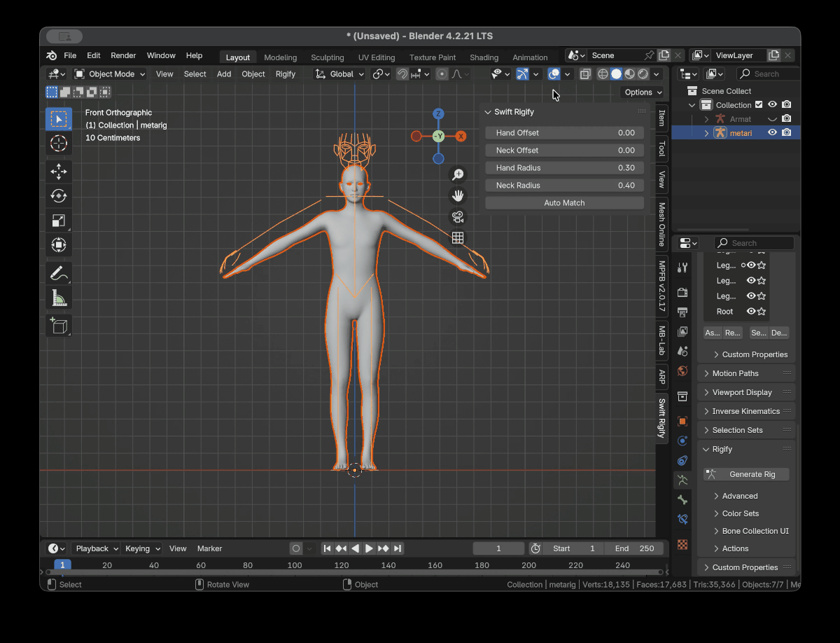The image size is (840, 643).
Task: Open the Object properties tab
Action: pyautogui.click(x=682, y=421)
